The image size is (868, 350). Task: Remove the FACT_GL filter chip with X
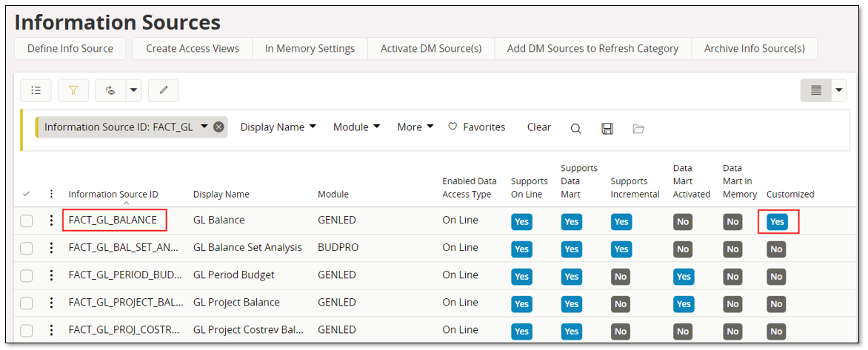coord(218,127)
